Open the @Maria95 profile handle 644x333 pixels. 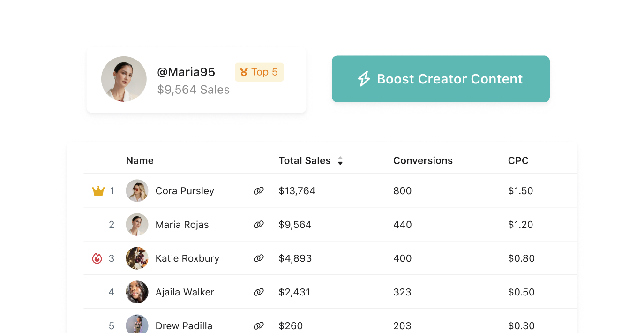point(186,72)
